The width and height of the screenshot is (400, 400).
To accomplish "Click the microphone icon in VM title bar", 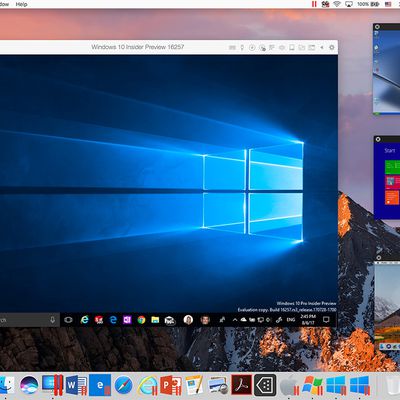I will point(242,48).
